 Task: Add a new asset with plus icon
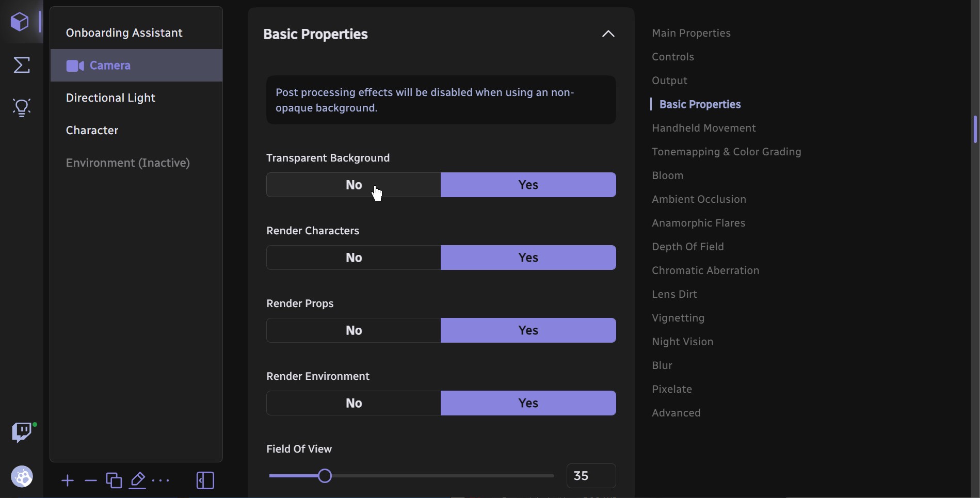click(x=68, y=481)
